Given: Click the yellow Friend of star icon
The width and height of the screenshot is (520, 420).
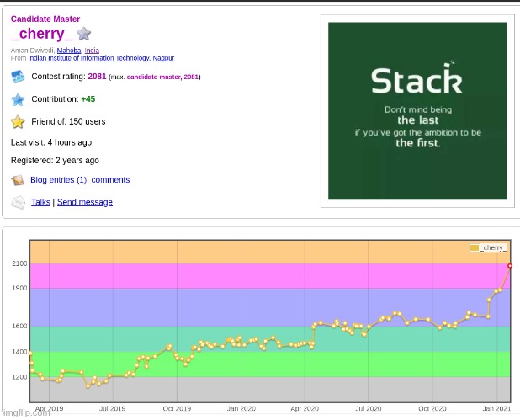Looking at the screenshot, I should (18, 121).
